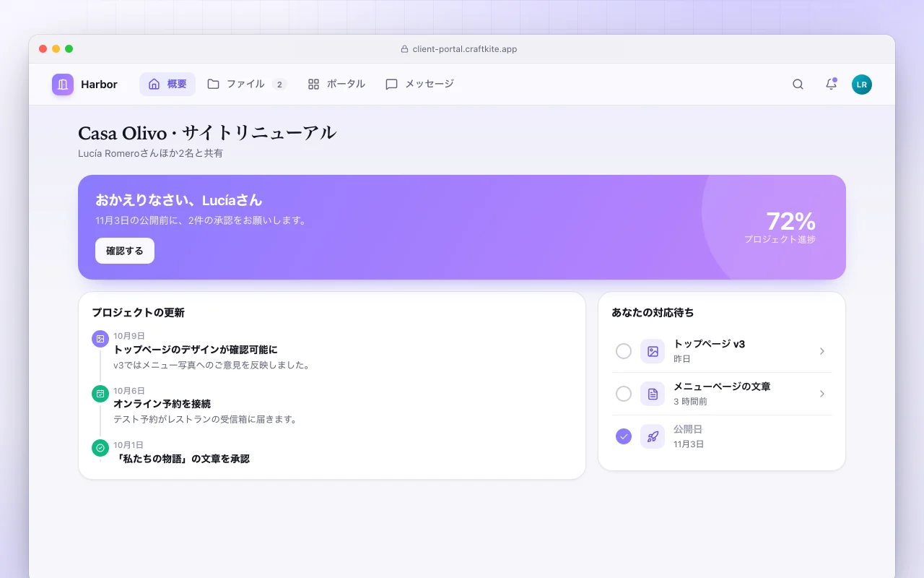Click the Harbor brand name
Screen dimensions: 924x578
click(x=99, y=85)
